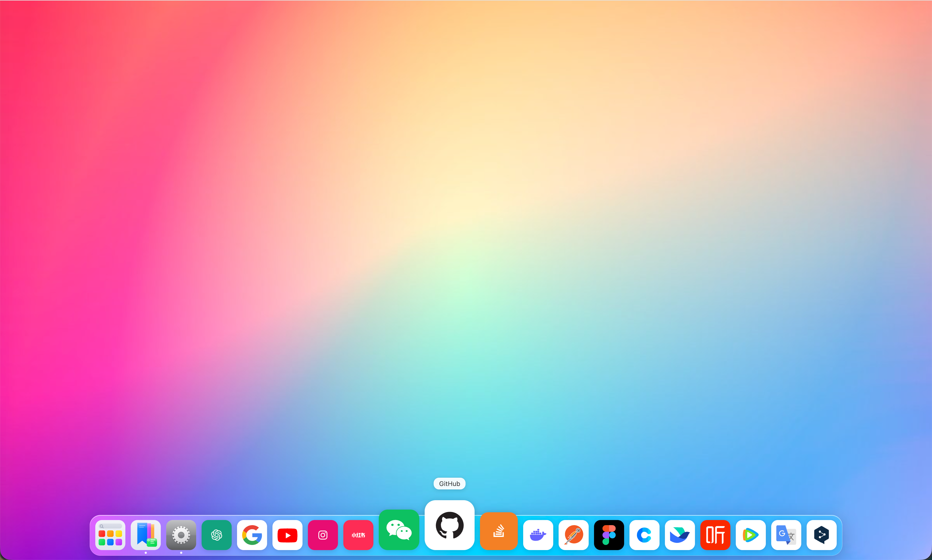
Task: Open YouTube
Action: 287,535
